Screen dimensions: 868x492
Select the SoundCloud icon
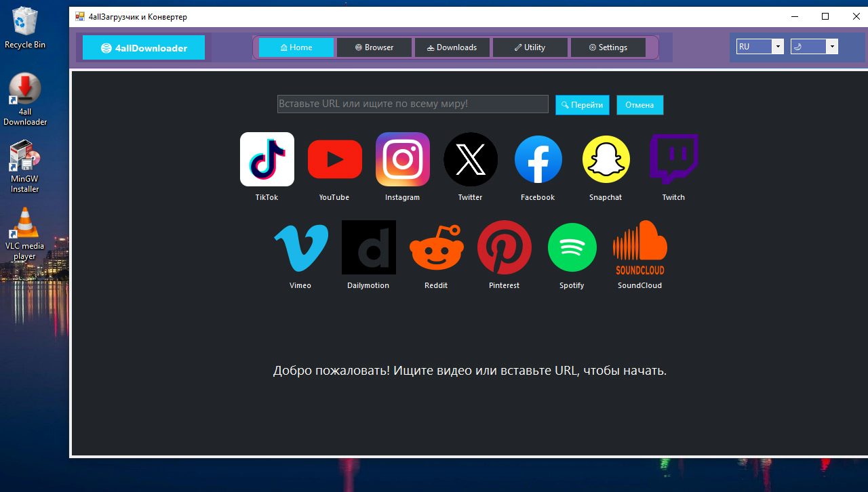click(640, 247)
